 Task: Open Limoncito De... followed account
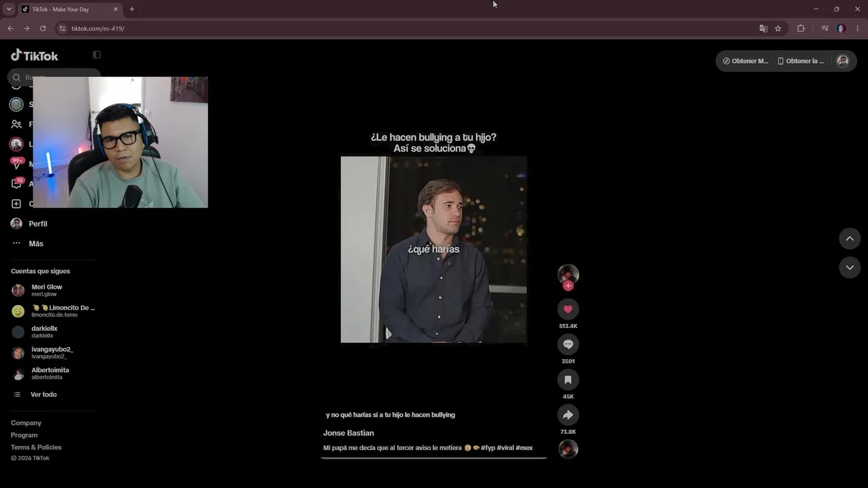54,311
